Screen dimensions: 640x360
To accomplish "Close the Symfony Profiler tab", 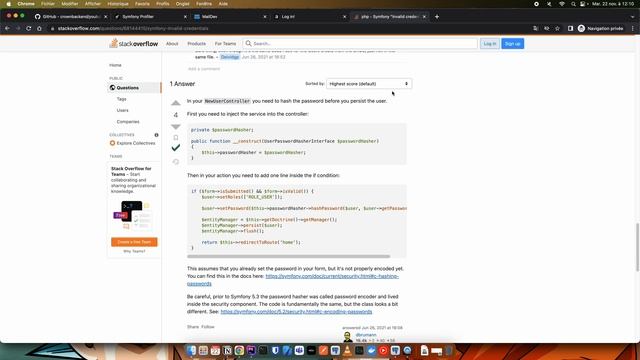I will pyautogui.click(x=185, y=17).
